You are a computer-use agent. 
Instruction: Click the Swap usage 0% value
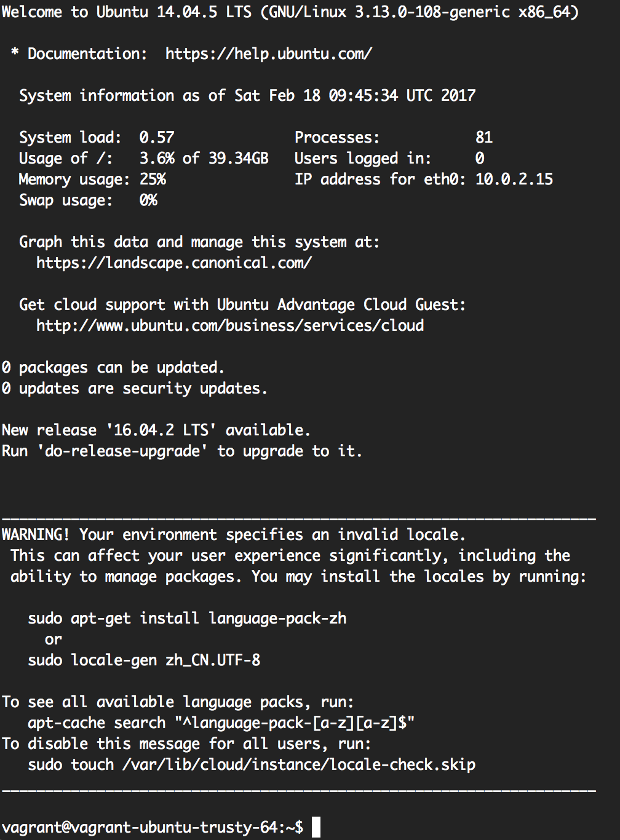(x=148, y=200)
